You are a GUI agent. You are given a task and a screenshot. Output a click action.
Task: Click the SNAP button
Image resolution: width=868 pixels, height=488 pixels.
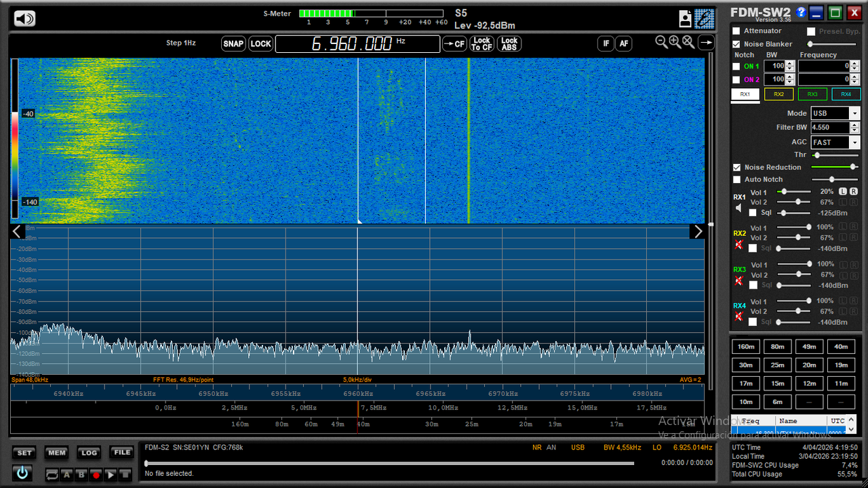233,43
